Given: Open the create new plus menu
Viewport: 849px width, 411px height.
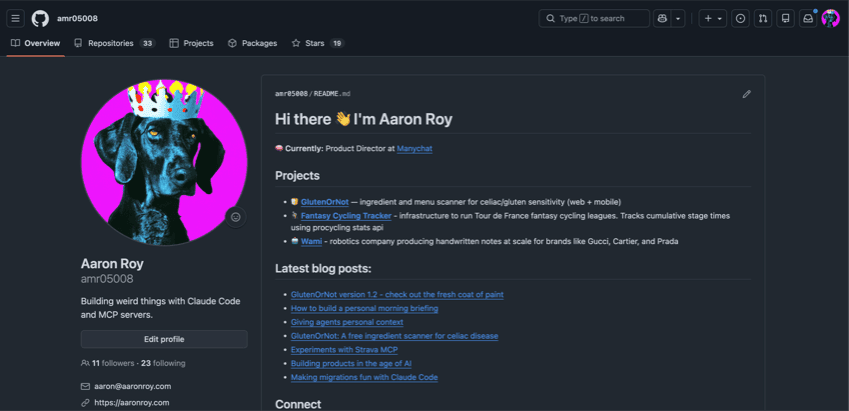Looking at the screenshot, I should pos(713,18).
